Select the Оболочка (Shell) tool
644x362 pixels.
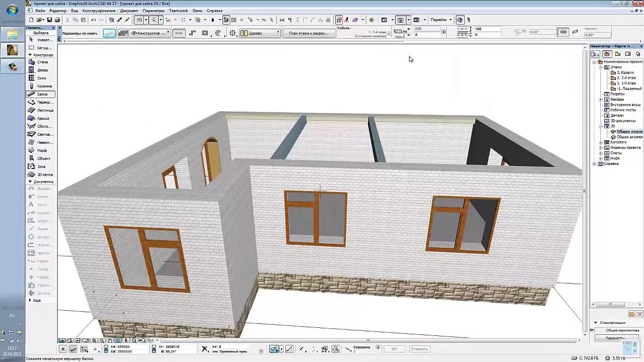tap(40, 126)
